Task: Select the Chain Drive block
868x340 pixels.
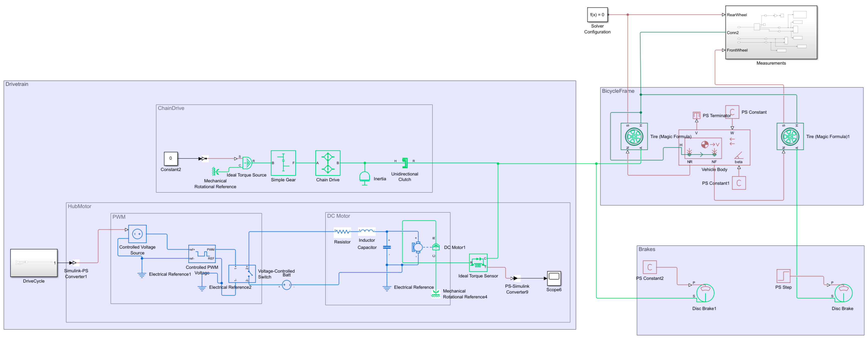Action: pos(328,163)
